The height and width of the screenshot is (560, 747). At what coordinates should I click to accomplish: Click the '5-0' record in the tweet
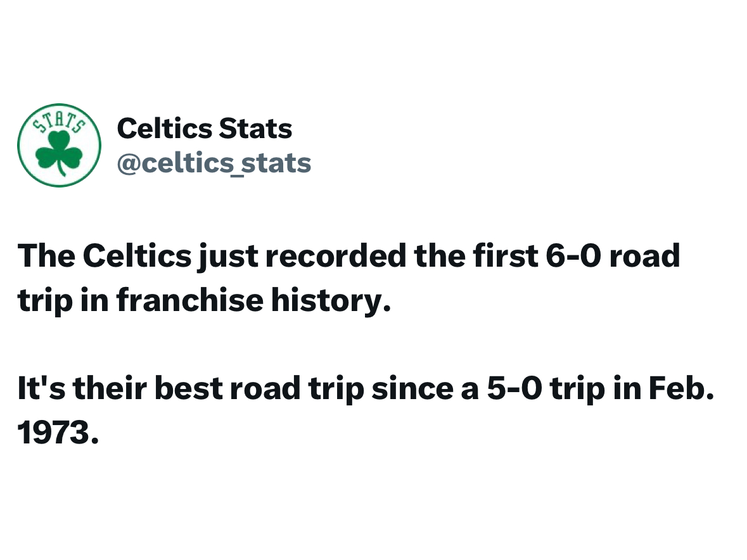pyautogui.click(x=514, y=388)
